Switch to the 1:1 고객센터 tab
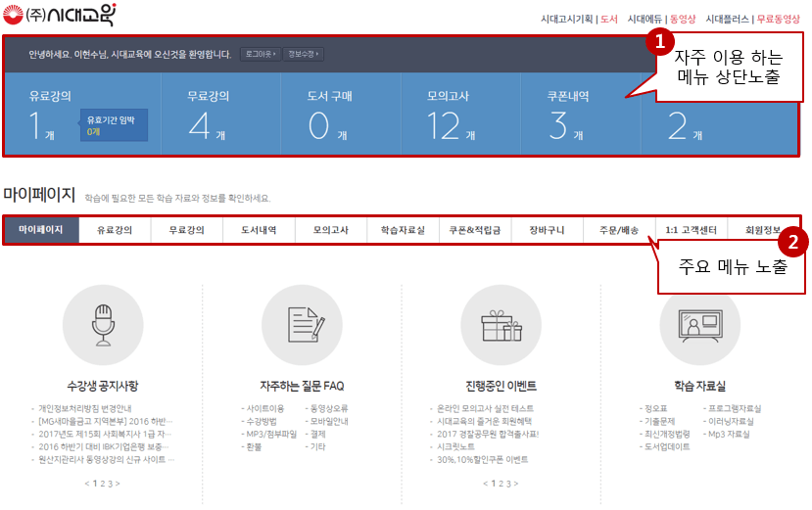The width and height of the screenshot is (812, 510). pyautogui.click(x=691, y=230)
